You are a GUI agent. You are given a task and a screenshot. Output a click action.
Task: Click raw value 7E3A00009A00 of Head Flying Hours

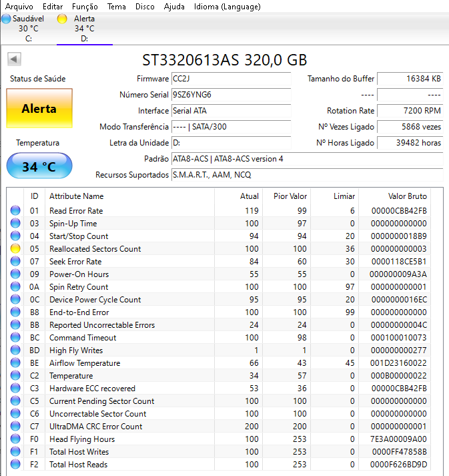pos(399,439)
